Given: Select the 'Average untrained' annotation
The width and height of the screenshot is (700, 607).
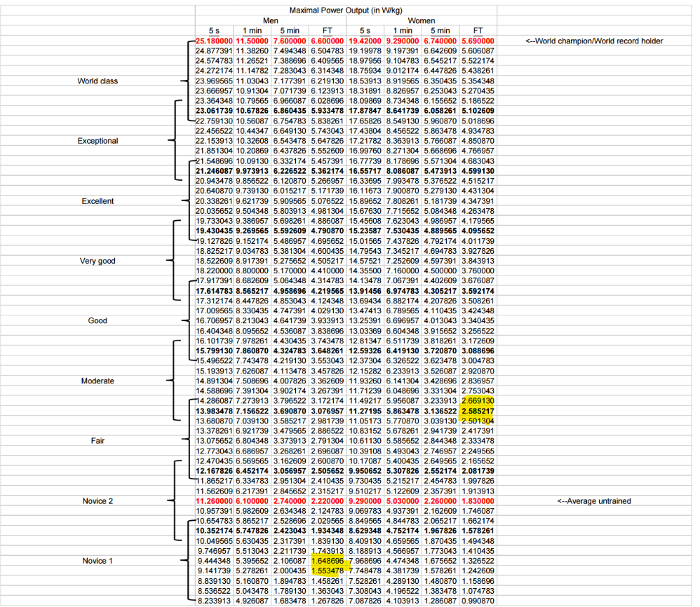Looking at the screenshot, I should [593, 501].
